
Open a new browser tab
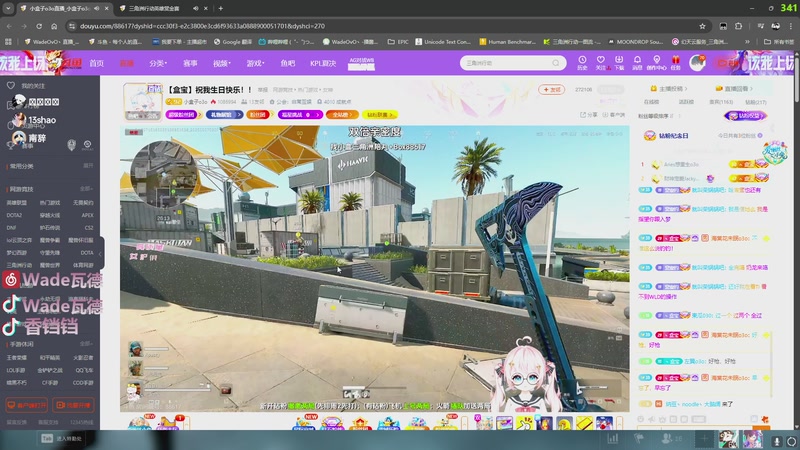220,8
